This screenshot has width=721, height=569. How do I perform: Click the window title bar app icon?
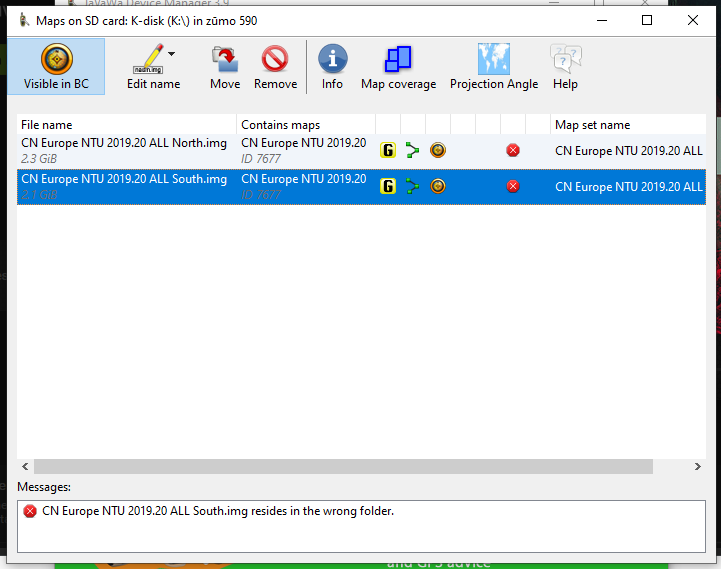point(23,20)
